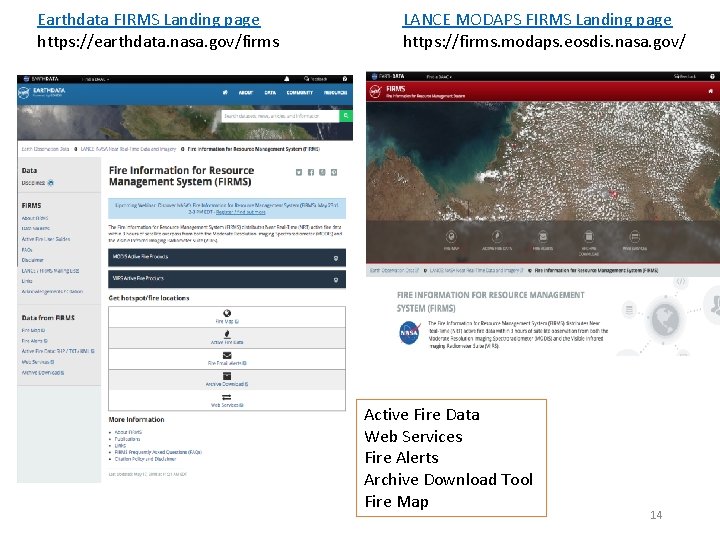Click the Discipline icon under Data in the sidebar

pyautogui.click(x=51, y=183)
